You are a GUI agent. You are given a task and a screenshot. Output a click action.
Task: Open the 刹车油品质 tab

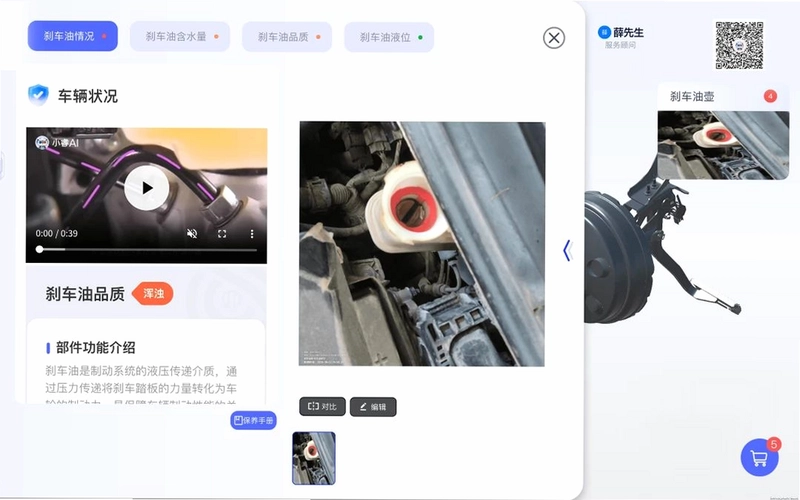[287, 36]
